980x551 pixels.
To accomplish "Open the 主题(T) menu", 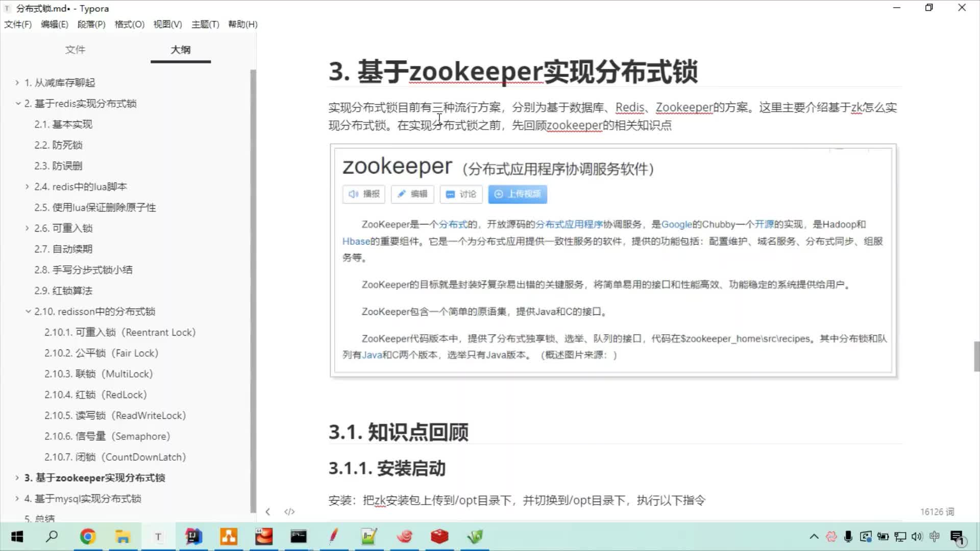I will tap(205, 24).
